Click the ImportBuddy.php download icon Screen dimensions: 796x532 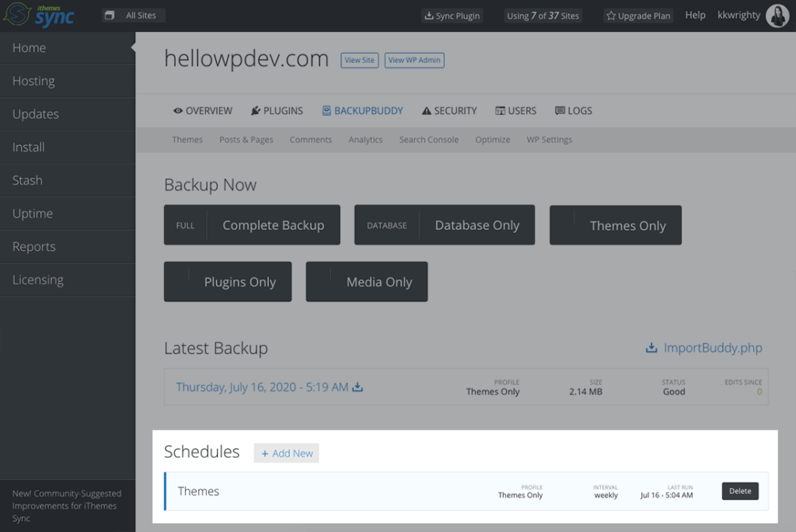coord(651,348)
